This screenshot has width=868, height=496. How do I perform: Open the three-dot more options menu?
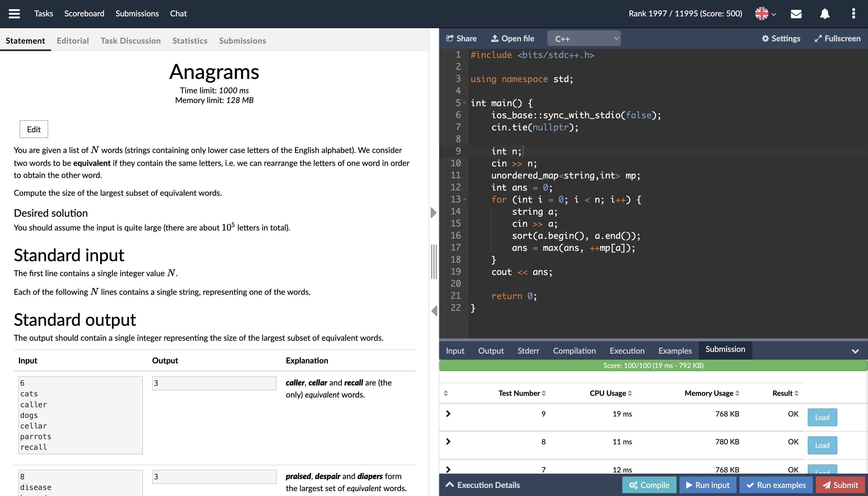[x=853, y=13]
